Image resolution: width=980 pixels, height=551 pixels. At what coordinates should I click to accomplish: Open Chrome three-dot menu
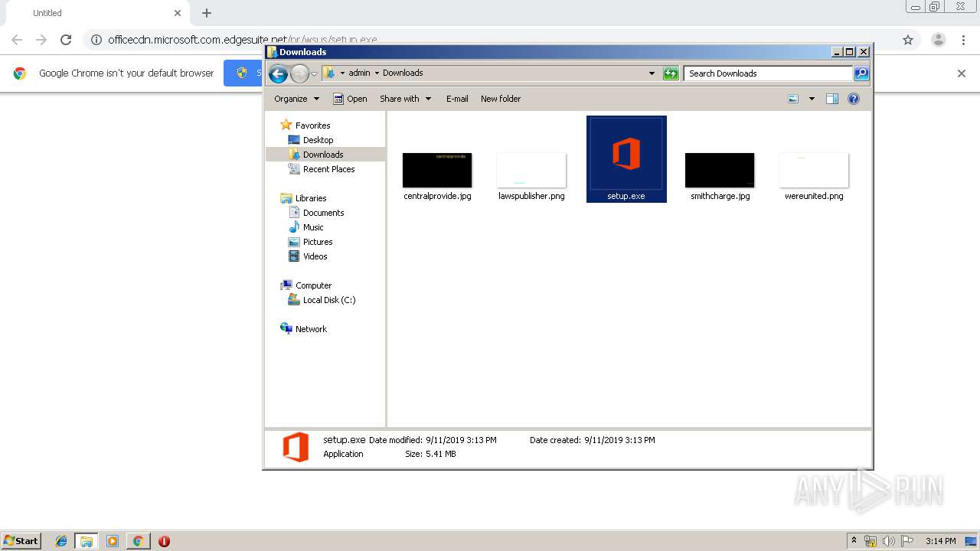964,40
